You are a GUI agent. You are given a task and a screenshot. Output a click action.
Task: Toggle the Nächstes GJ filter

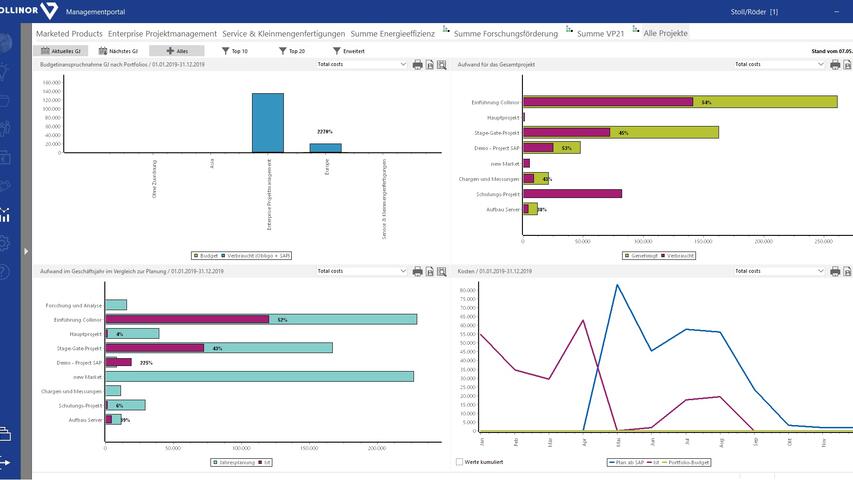[x=117, y=50]
